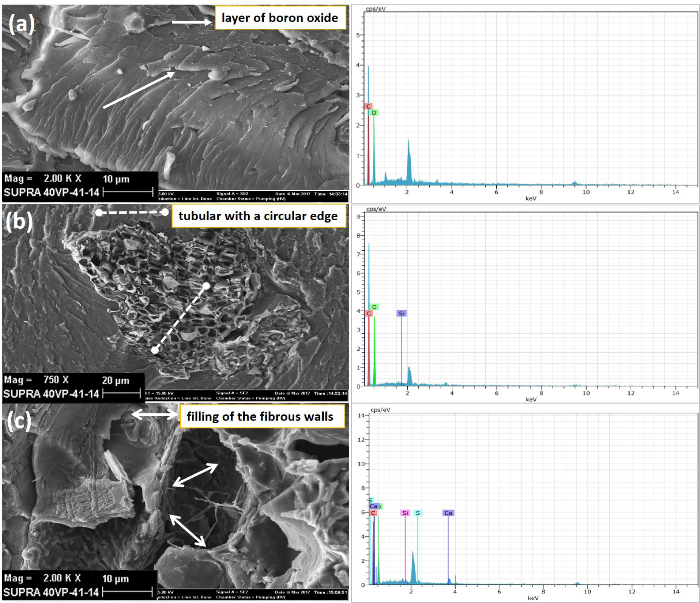The image size is (700, 603).
Task: Select the C element label in spectrum (a)
Action: [369, 106]
